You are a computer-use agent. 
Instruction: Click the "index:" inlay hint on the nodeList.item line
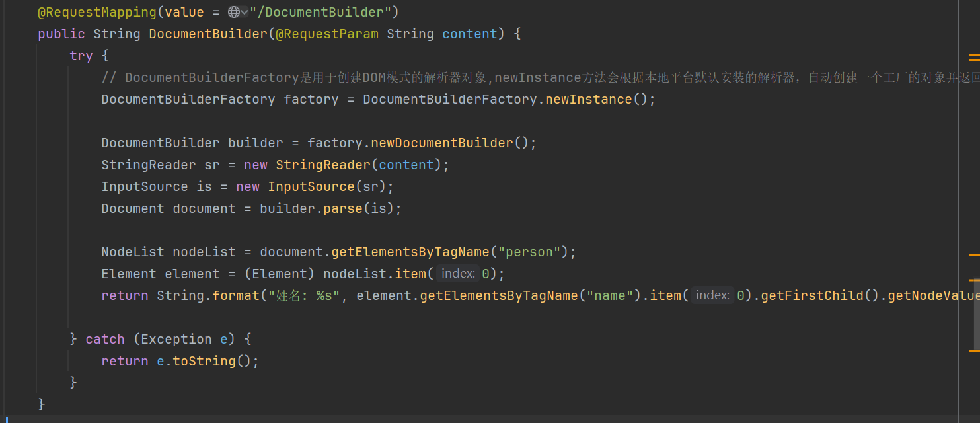coord(458,274)
